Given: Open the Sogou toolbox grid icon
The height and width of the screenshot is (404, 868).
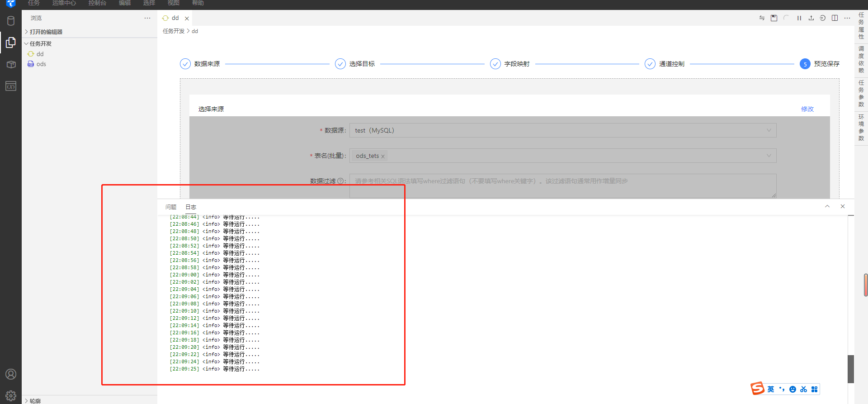Looking at the screenshot, I should [x=814, y=389].
